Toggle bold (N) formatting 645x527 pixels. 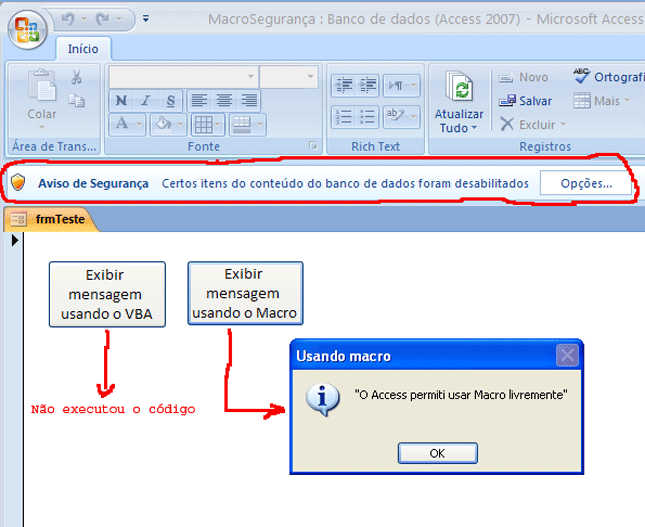point(121,101)
